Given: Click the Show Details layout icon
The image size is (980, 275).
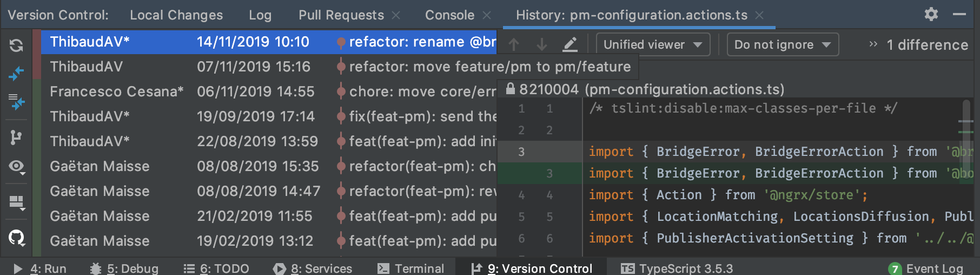Looking at the screenshot, I should coord(17,203).
